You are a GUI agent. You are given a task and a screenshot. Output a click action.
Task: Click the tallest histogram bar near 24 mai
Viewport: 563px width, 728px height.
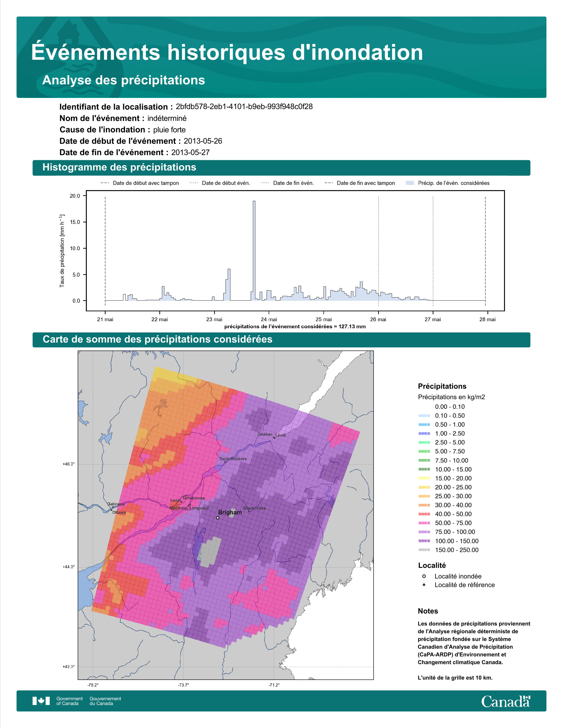254,251
